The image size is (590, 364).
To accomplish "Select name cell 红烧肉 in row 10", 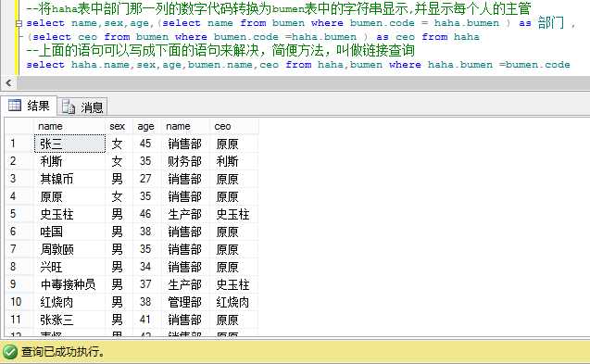I will (69, 302).
